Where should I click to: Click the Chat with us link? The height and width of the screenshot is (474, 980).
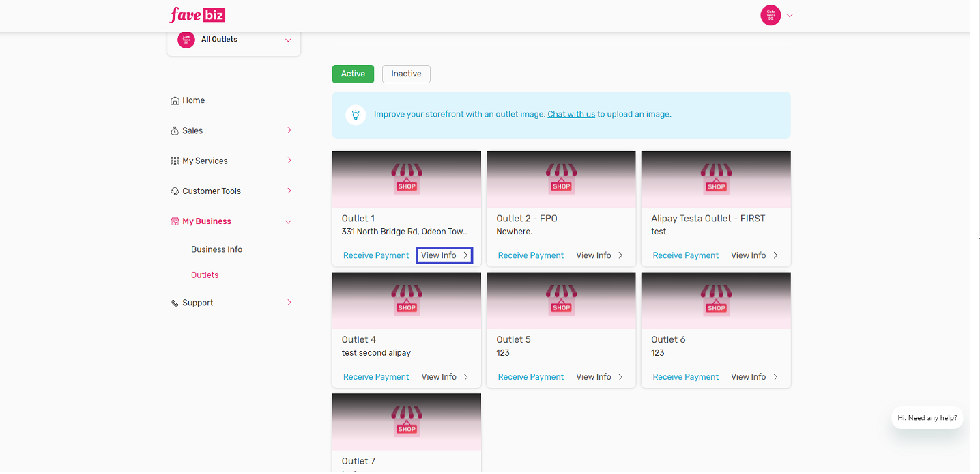[571, 115]
